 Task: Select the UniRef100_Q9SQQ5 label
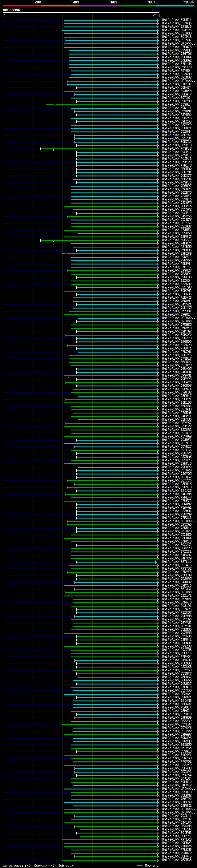click(x=177, y=50)
